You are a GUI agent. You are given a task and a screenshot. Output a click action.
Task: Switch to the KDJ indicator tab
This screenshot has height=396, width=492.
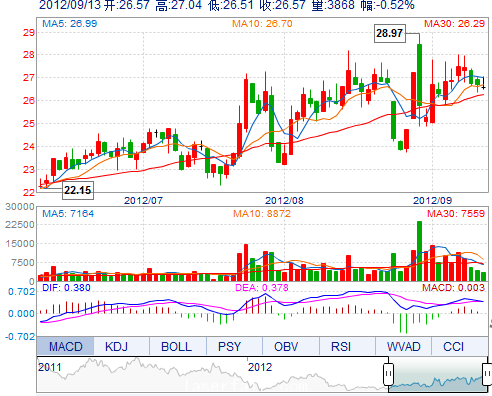(116, 346)
